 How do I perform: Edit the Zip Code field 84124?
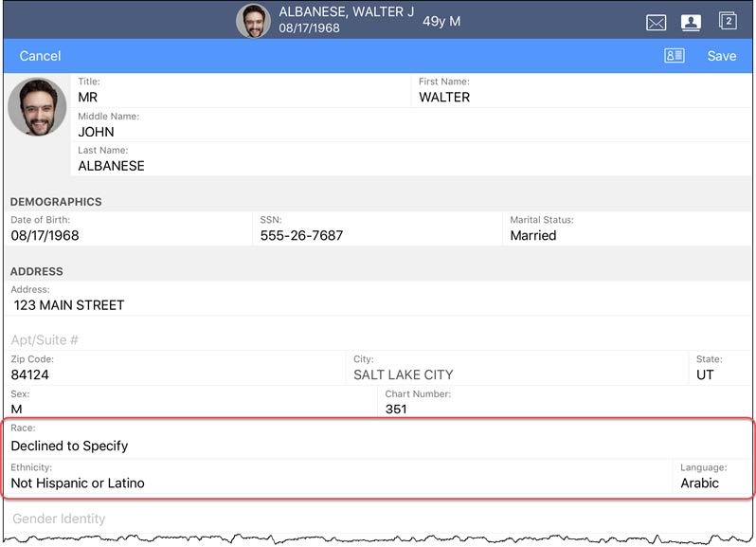tap(175, 368)
